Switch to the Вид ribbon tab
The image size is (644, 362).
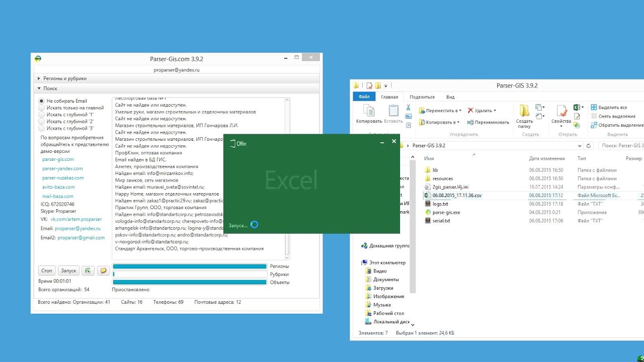pyautogui.click(x=450, y=97)
